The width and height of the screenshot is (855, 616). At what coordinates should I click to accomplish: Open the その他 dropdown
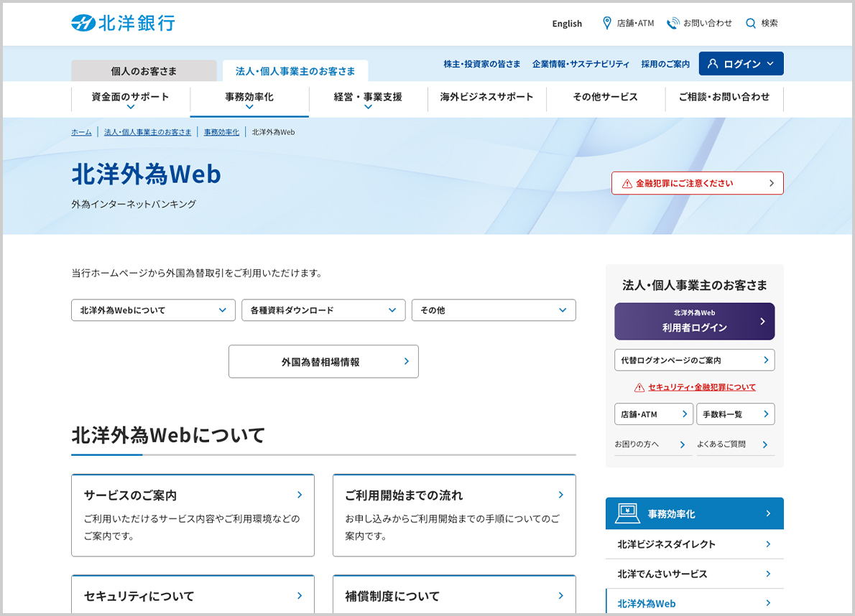[x=494, y=310]
